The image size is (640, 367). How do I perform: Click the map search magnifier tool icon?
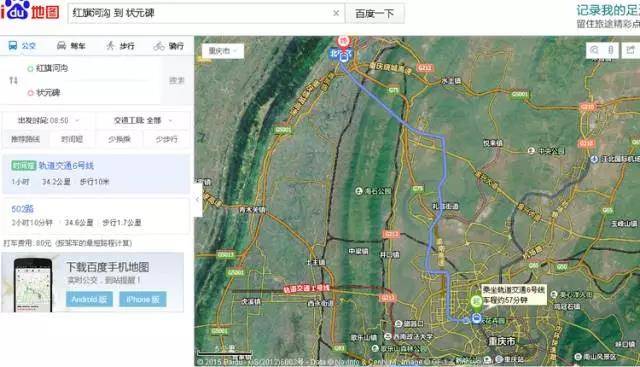tap(594, 50)
